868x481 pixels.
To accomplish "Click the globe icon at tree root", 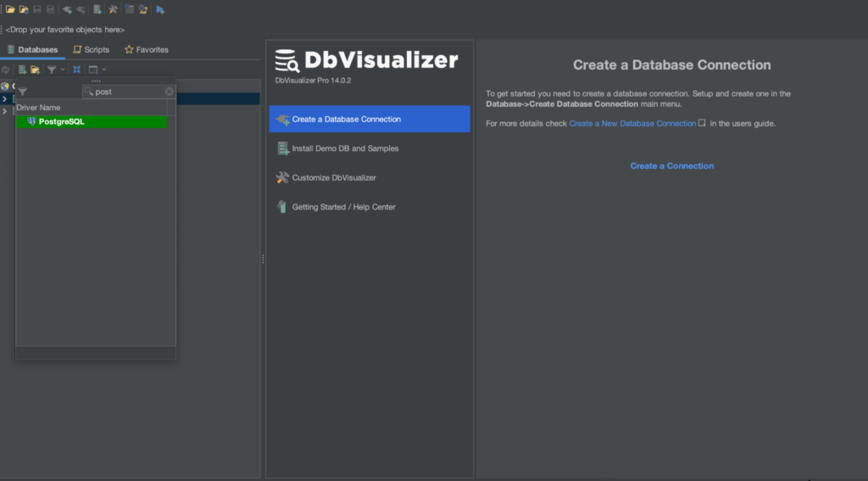I will point(5,86).
